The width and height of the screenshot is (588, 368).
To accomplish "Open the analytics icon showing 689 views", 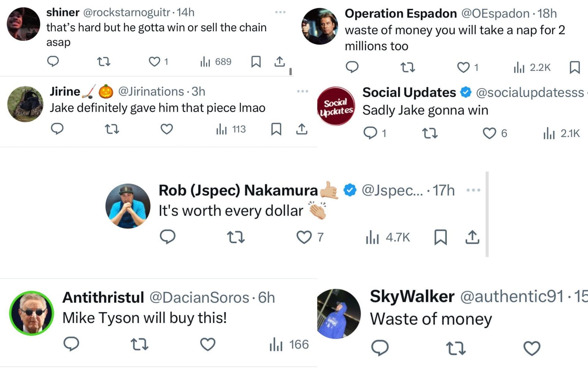I will point(215,61).
